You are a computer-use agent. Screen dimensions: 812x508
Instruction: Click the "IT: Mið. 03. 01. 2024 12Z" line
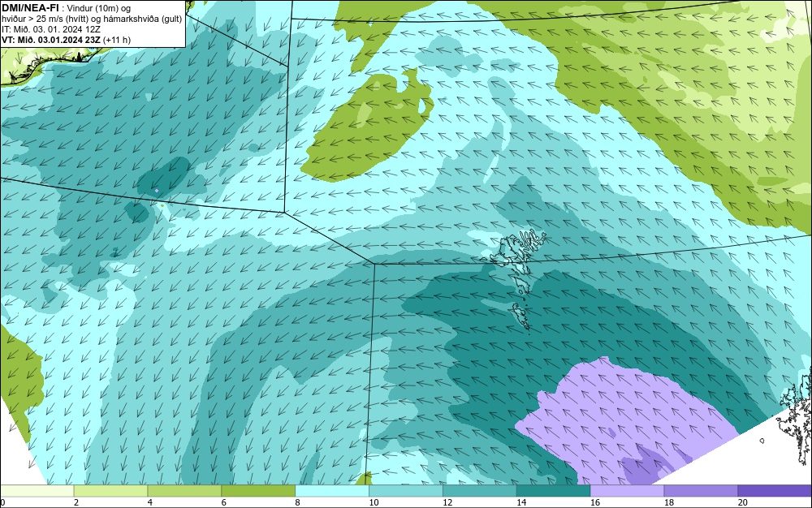pos(50,29)
